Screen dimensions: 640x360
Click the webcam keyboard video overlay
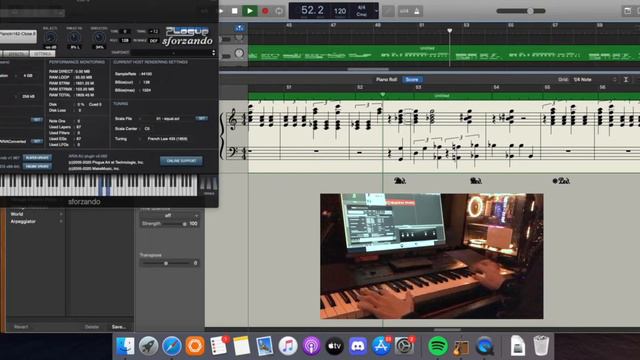[x=431, y=256]
